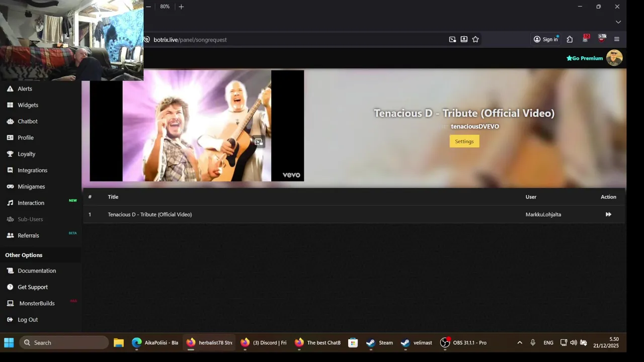
Task: Click the picture-in-picture icon on video
Action: [259, 142]
